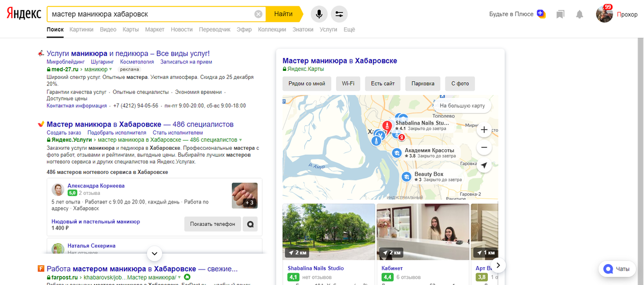This screenshot has height=285, width=644.
Task: Open Александра Корнеева profile name link
Action: pos(96,186)
